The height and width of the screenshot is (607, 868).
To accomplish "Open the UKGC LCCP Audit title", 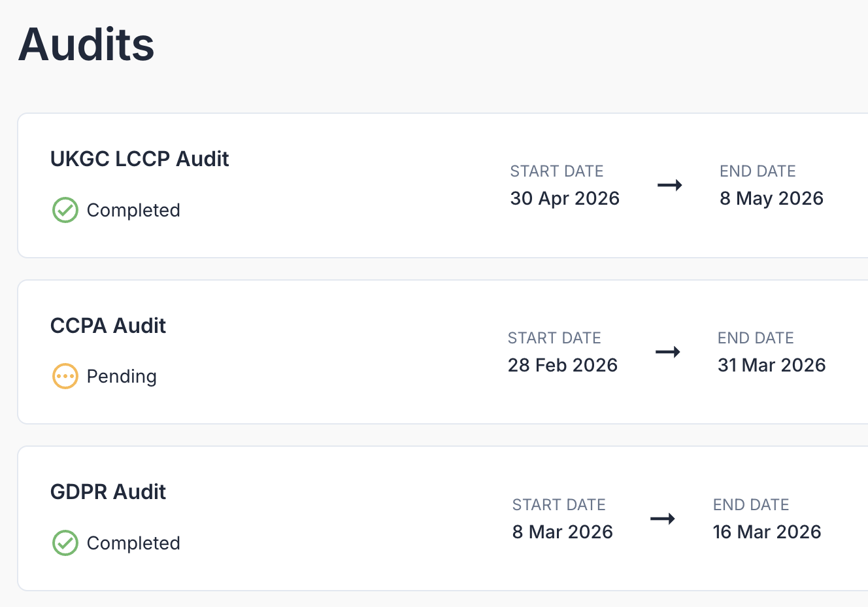I will click(140, 159).
